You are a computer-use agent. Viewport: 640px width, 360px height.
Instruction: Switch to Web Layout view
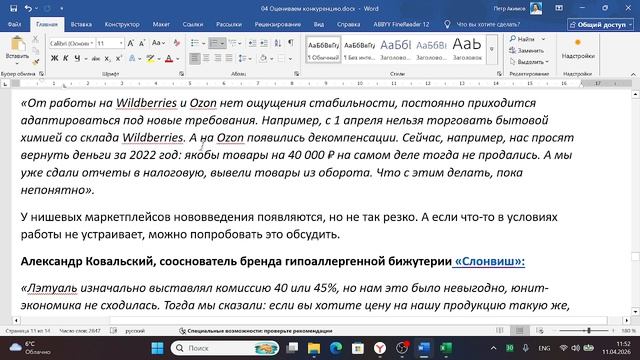tap(540, 331)
